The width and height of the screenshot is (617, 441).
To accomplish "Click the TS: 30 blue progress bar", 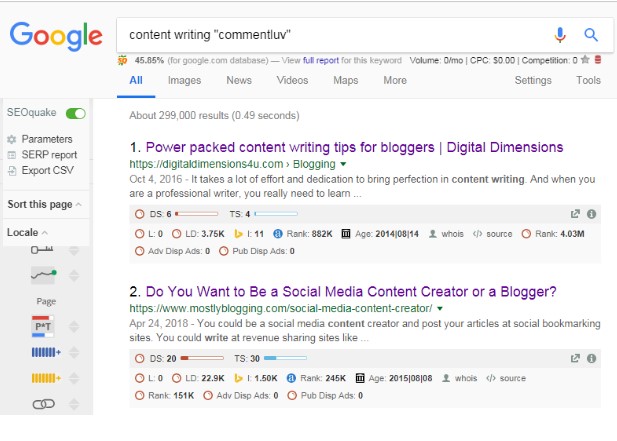I will (x=285, y=358).
